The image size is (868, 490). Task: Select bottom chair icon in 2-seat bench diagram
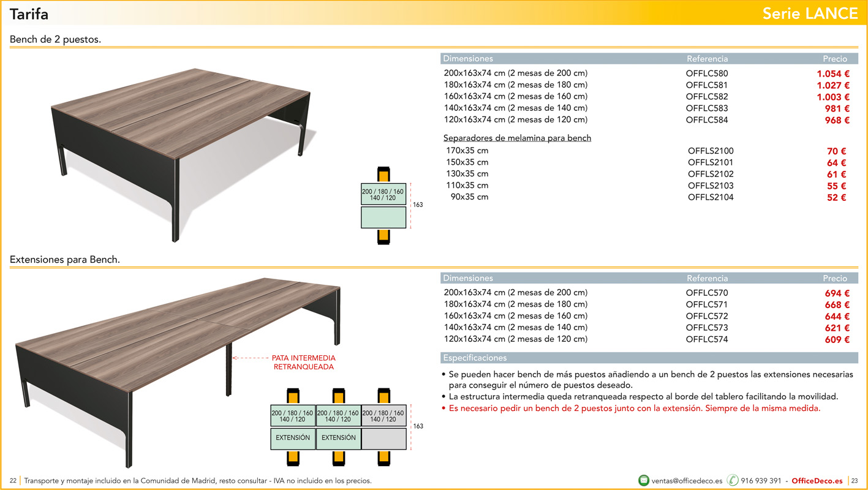coord(383,236)
